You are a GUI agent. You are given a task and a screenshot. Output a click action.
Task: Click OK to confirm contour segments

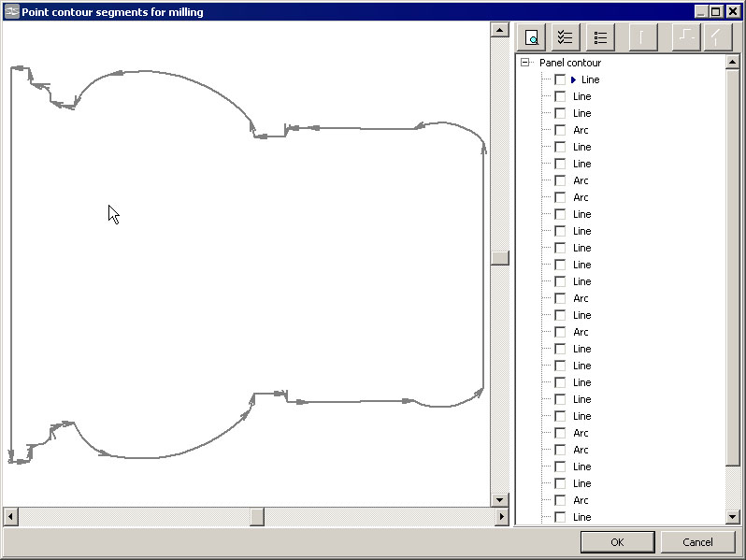point(617,542)
